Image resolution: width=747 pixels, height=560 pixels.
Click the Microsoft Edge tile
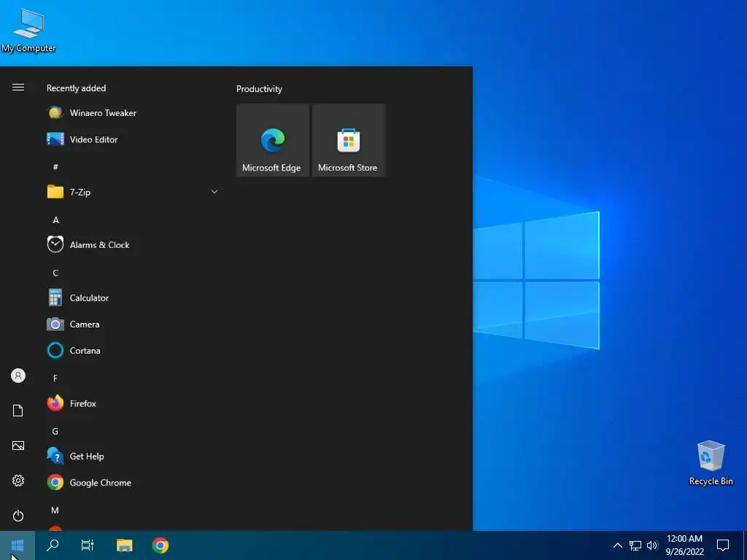[273, 141]
